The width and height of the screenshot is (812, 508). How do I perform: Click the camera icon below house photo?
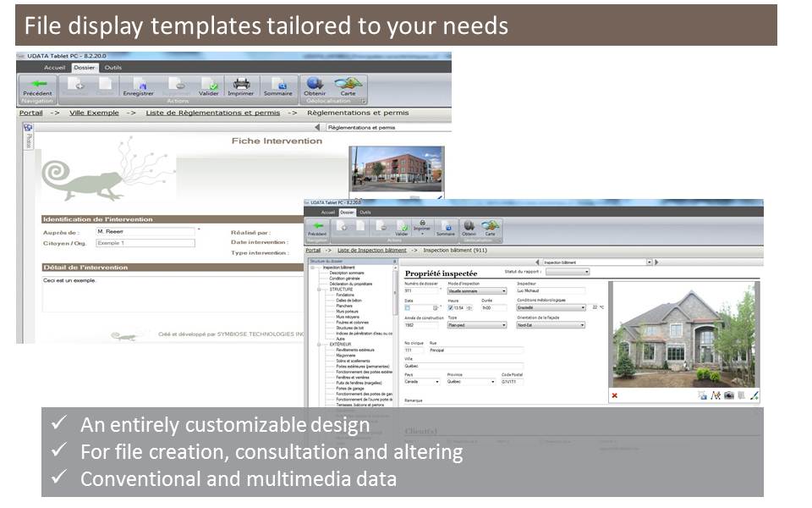[x=728, y=395]
